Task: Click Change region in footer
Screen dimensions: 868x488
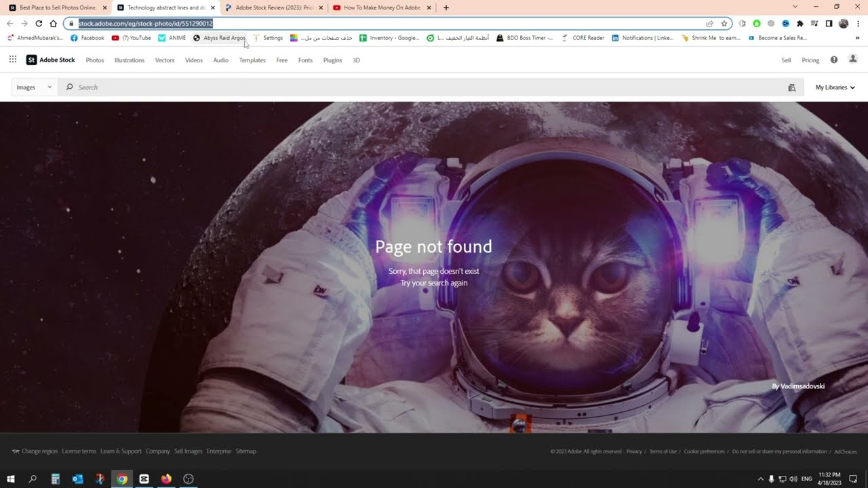Action: click(x=35, y=451)
